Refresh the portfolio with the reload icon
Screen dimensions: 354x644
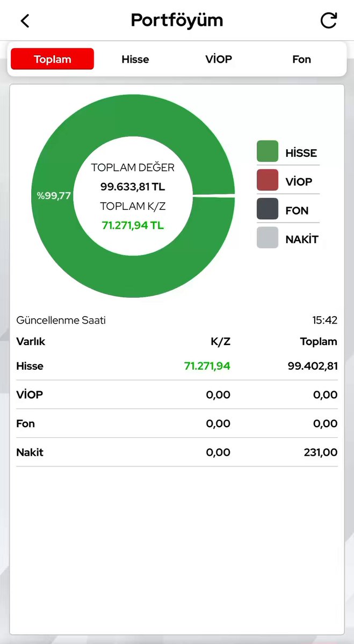click(x=328, y=20)
